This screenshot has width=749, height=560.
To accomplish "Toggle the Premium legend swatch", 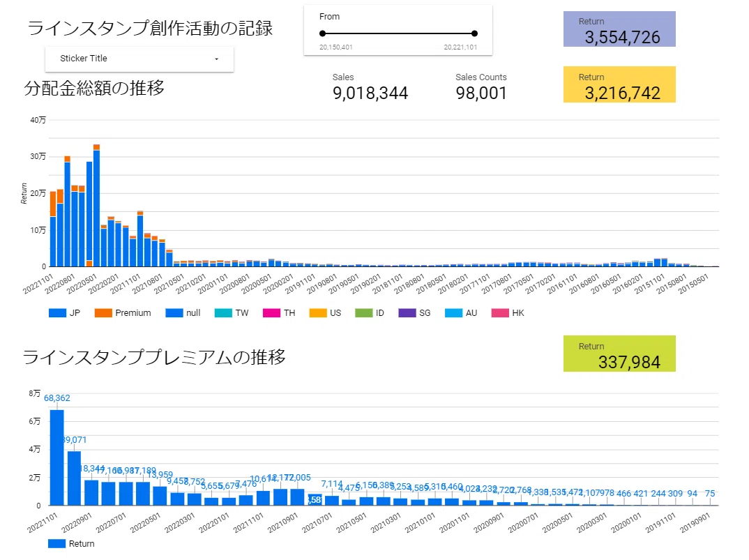I will click(x=103, y=313).
